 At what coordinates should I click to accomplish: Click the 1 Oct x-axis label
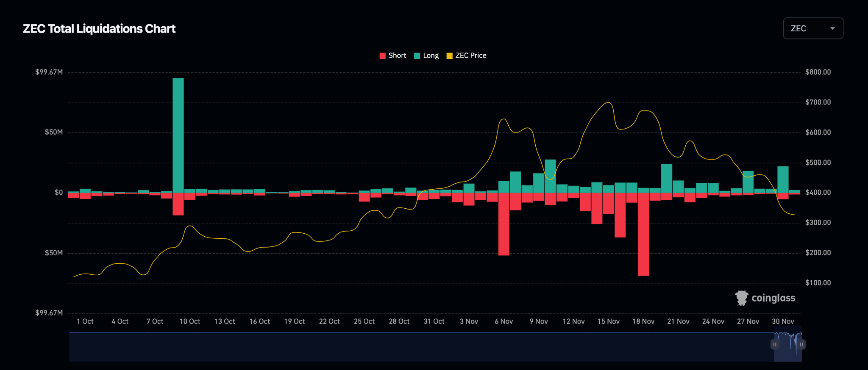point(85,321)
